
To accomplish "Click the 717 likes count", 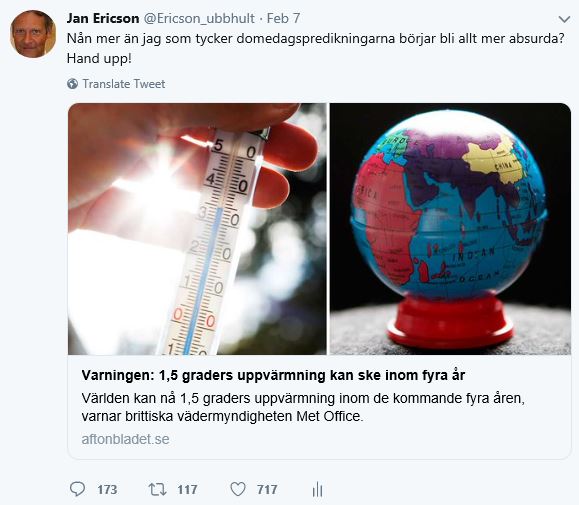I will click(267, 489).
